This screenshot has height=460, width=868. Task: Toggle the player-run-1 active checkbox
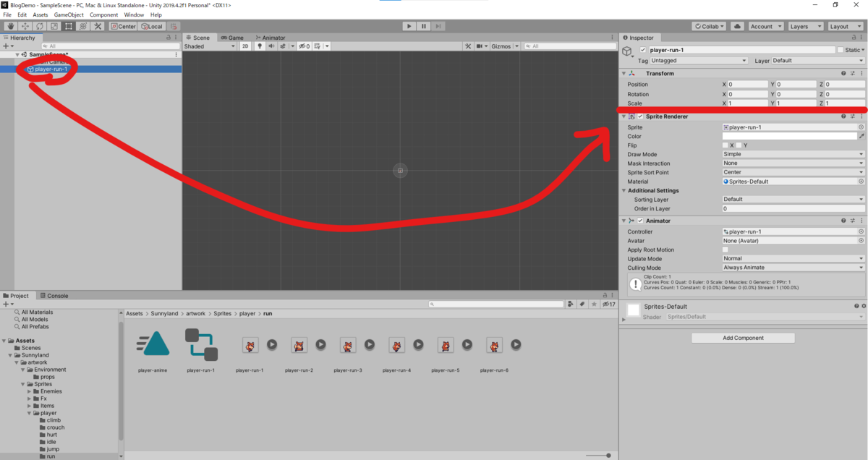(643, 50)
